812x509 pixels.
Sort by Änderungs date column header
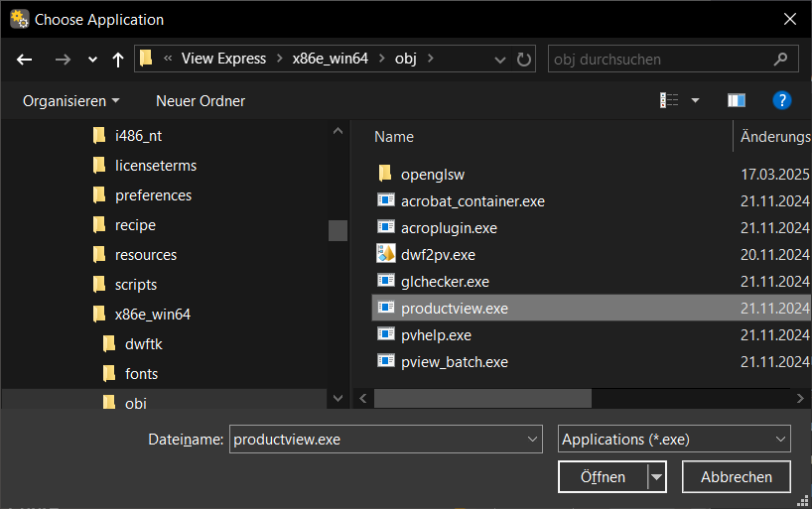(775, 137)
